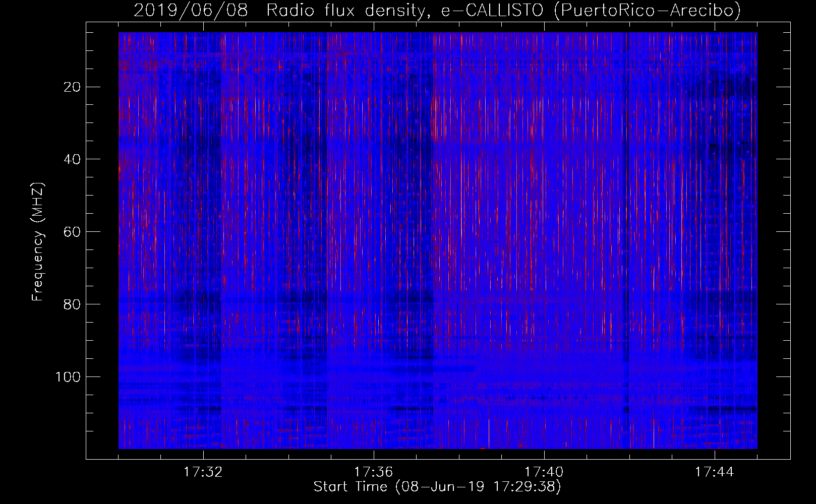The width and height of the screenshot is (816, 504).
Task: Click the 'Start Time (08-Jun-19 17:29:38)' label
Action: click(x=437, y=487)
